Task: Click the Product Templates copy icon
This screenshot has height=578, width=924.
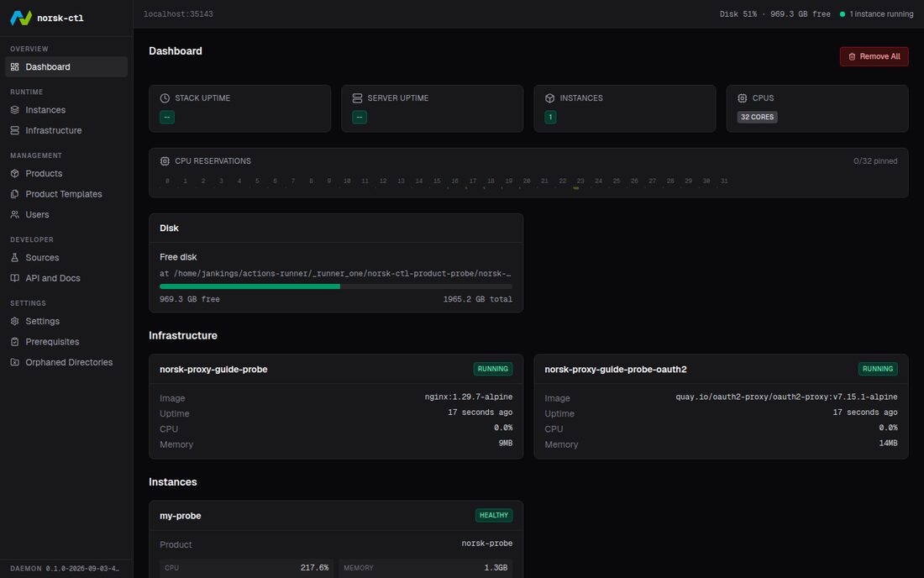Action: click(15, 194)
